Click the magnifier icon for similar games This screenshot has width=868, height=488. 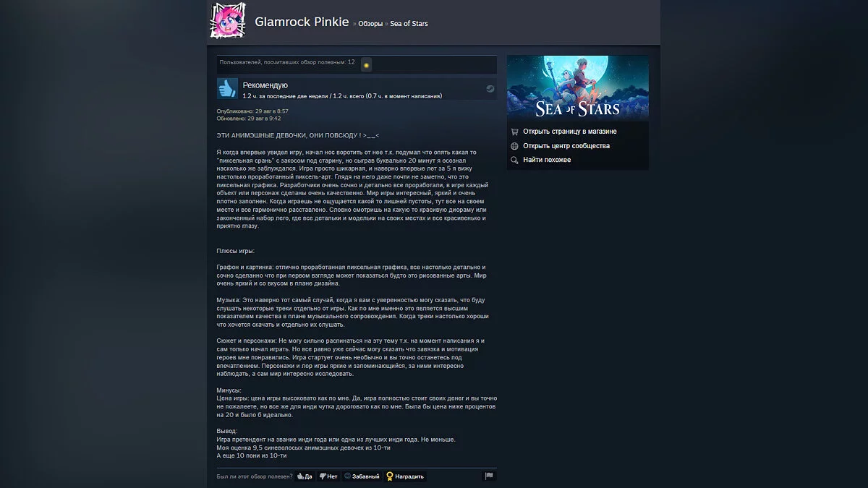(514, 160)
